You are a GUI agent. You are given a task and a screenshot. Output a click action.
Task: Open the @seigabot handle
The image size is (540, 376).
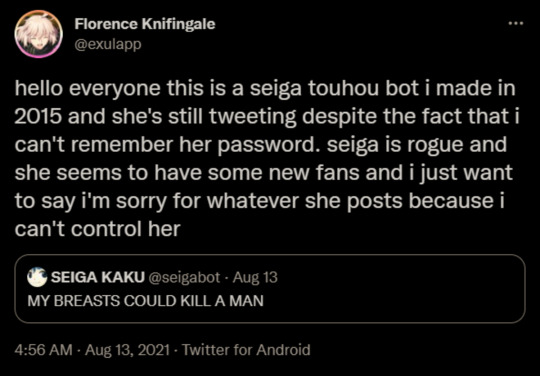184,277
